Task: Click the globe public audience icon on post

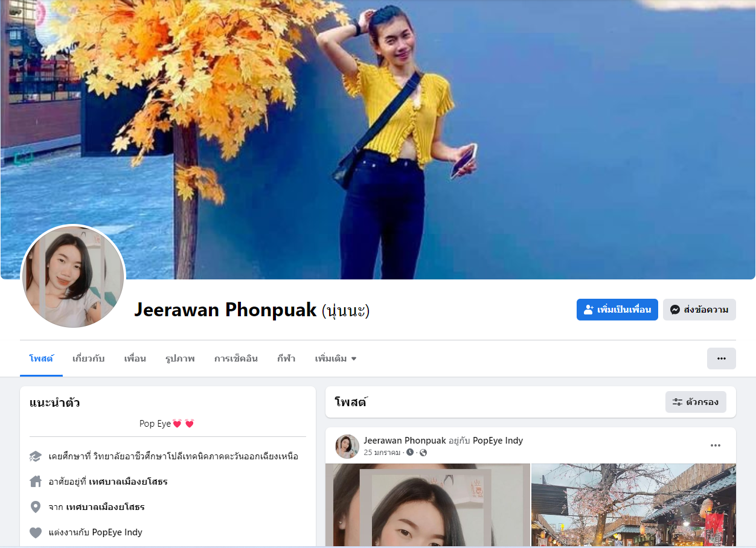Action: tap(423, 453)
